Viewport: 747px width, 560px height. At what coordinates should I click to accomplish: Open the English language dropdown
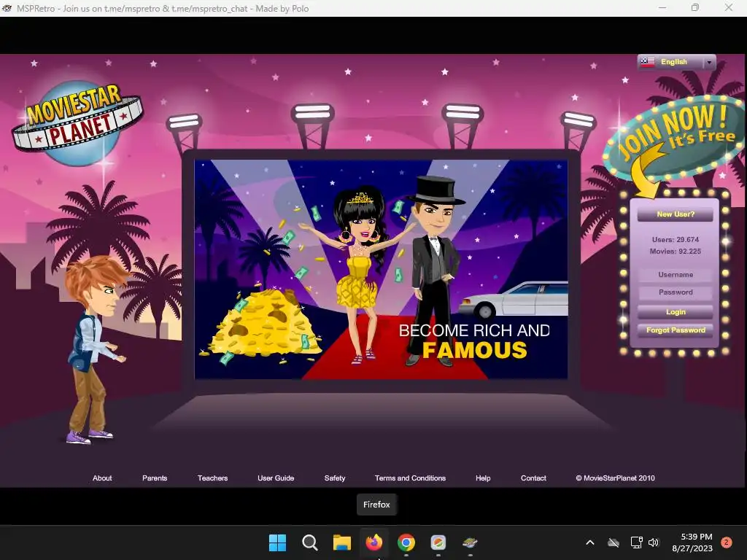click(676, 62)
